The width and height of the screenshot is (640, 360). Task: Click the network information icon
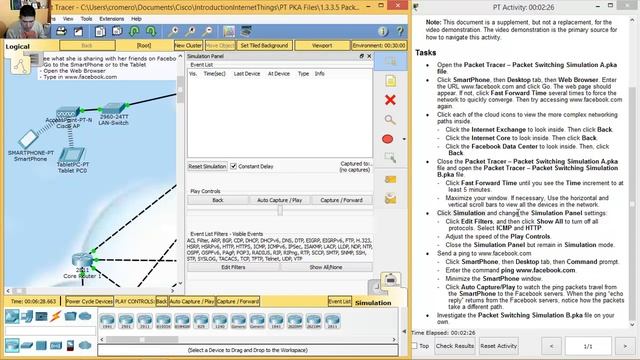click(383, 31)
